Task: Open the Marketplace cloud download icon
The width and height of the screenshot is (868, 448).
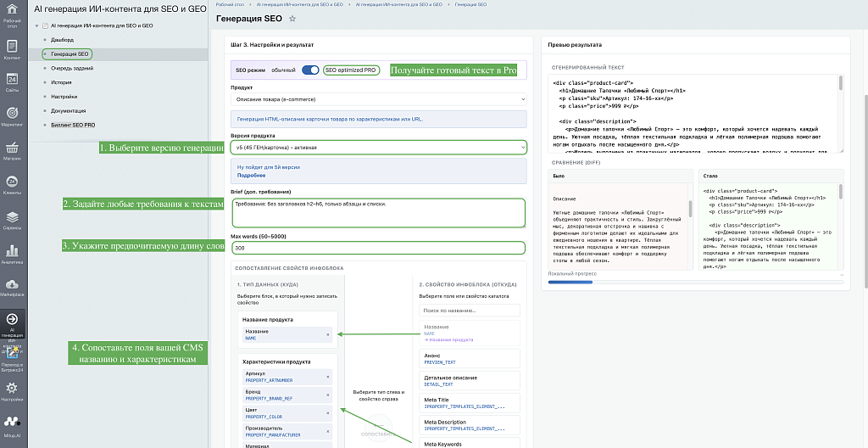Action: click(12, 284)
